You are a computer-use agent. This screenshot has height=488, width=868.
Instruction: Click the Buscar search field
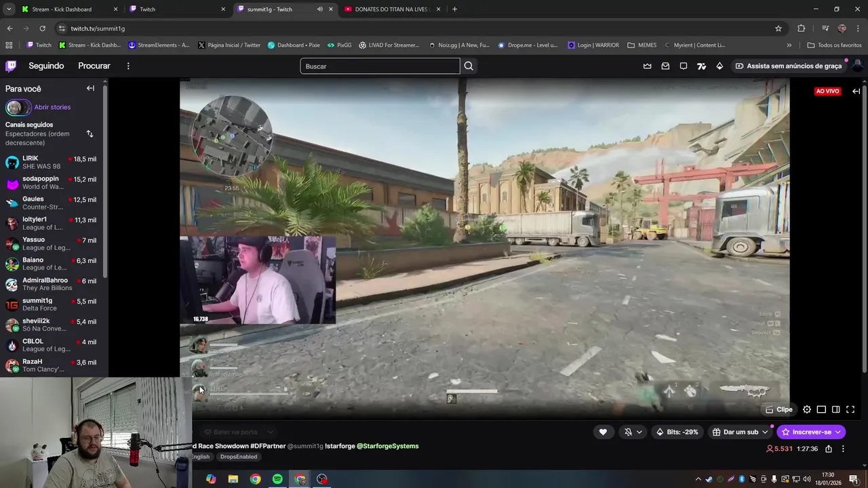(380, 66)
